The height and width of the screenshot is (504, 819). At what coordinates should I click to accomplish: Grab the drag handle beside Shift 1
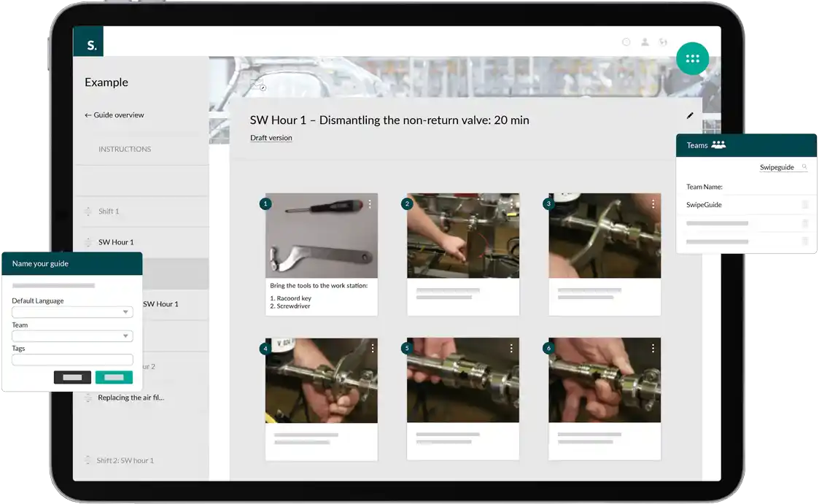point(88,211)
